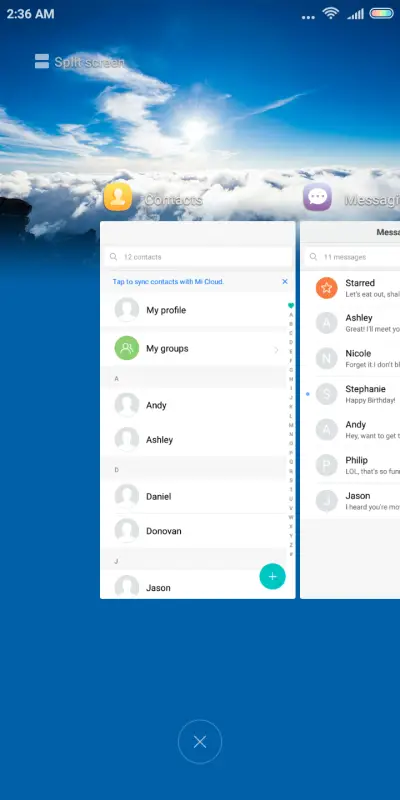This screenshot has width=400, height=800.
Task: Open the Messaging app icon
Action: point(317,197)
